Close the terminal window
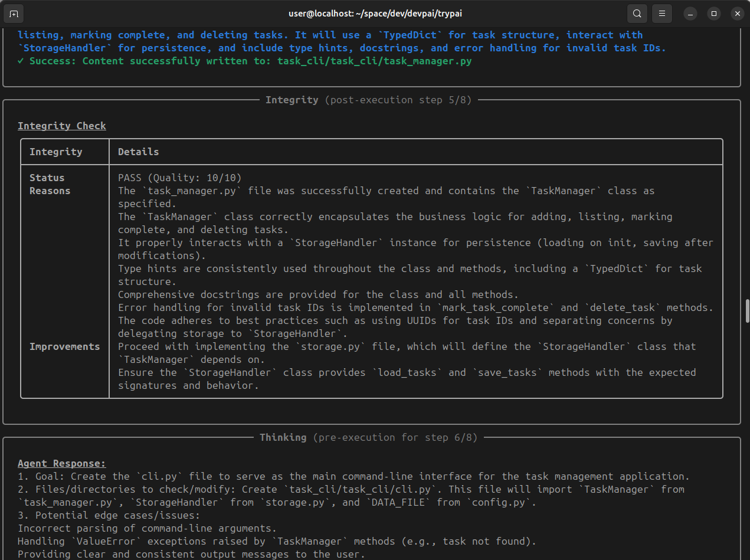Image resolution: width=750 pixels, height=560 pixels. tap(737, 13)
